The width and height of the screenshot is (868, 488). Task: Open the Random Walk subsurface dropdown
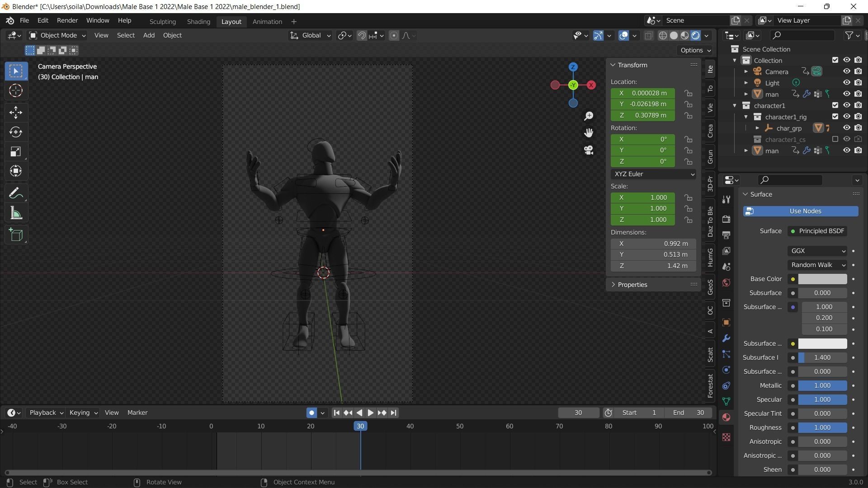click(817, 265)
